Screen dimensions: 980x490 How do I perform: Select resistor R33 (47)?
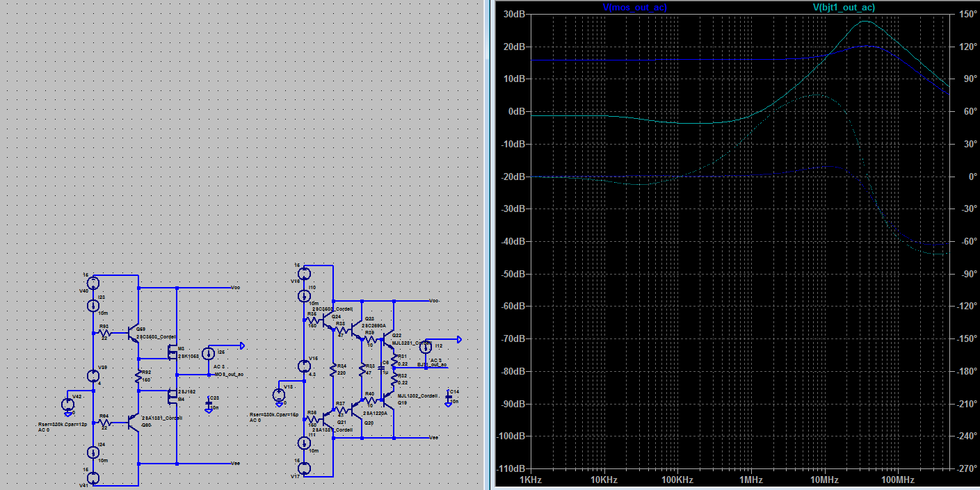click(x=362, y=369)
